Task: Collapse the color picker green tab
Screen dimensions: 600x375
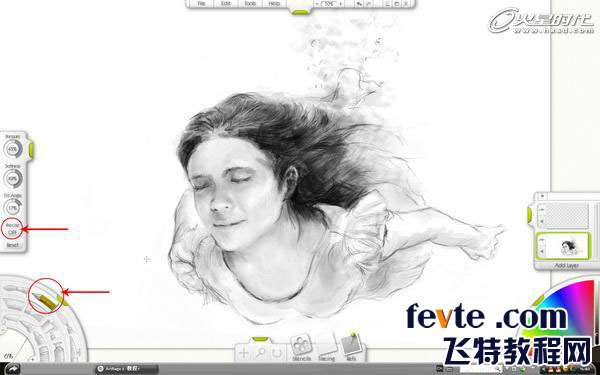Action: (538, 301)
